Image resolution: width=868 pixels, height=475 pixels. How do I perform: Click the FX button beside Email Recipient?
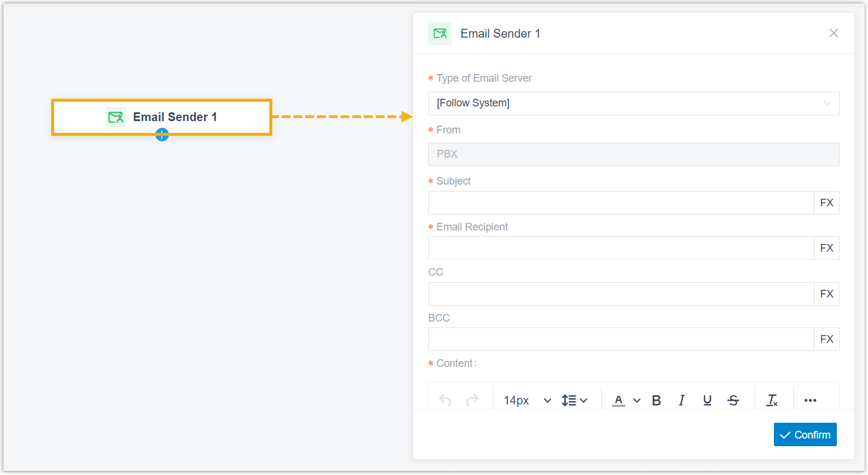pos(827,248)
